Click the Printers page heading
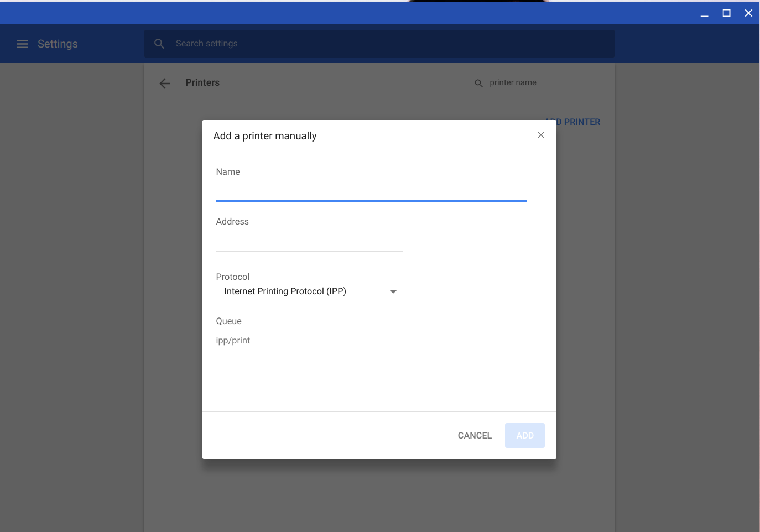The width and height of the screenshot is (760, 532). click(202, 82)
